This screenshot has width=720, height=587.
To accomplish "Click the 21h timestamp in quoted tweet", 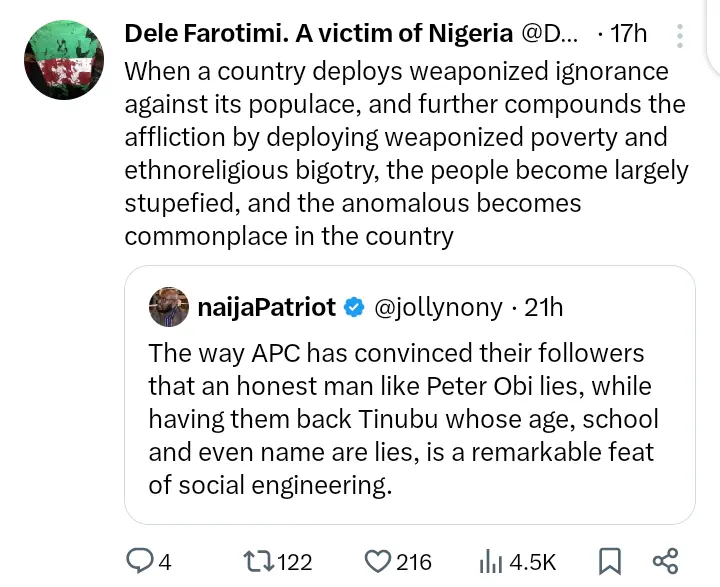I will pos(544,307).
